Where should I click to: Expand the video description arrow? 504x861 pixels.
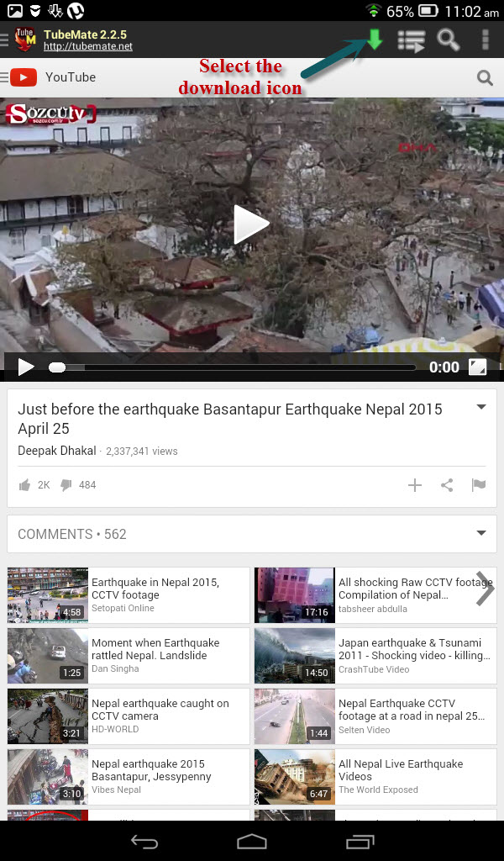coord(481,408)
